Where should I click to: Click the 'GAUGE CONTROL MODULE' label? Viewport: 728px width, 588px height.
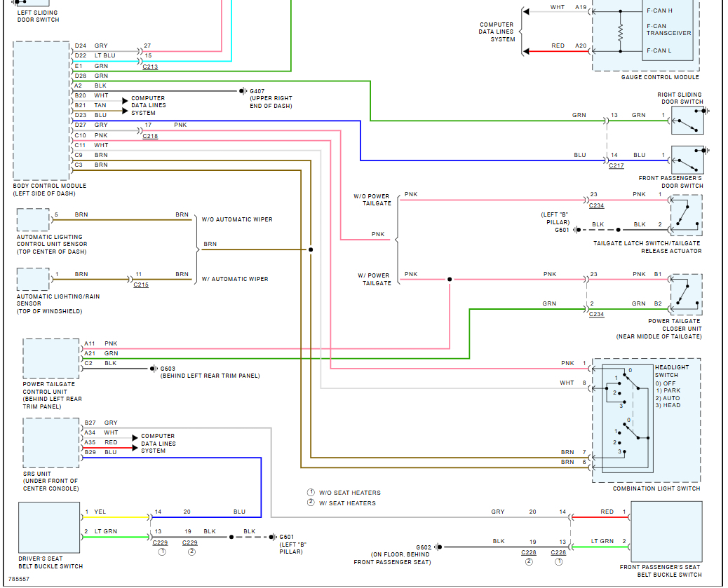point(660,77)
